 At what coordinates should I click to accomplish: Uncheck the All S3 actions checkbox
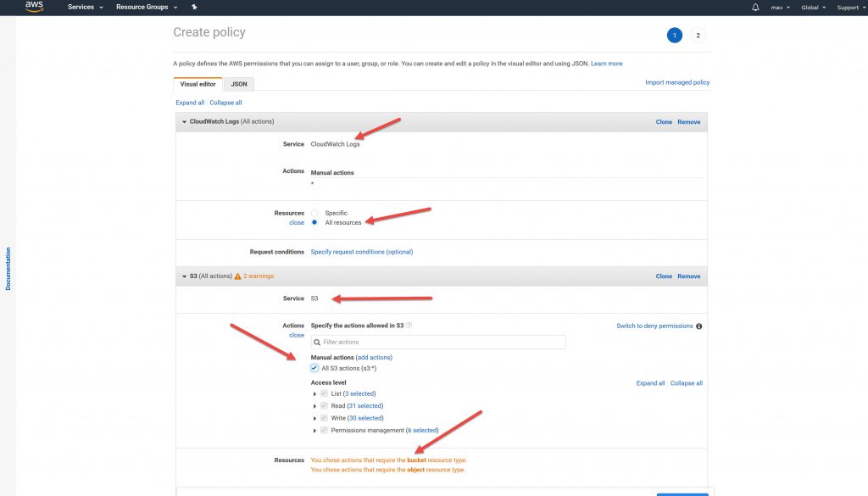pyautogui.click(x=315, y=368)
